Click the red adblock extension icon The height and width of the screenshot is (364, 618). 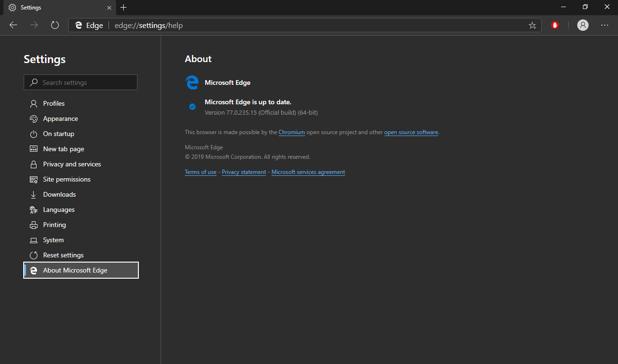click(x=555, y=25)
